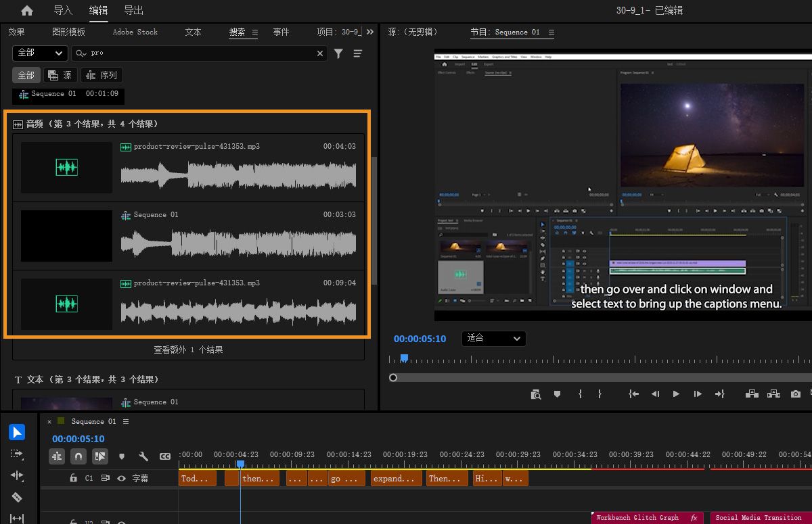Open the 全部 search scope dropdown
812x524 pixels.
pyautogui.click(x=39, y=53)
